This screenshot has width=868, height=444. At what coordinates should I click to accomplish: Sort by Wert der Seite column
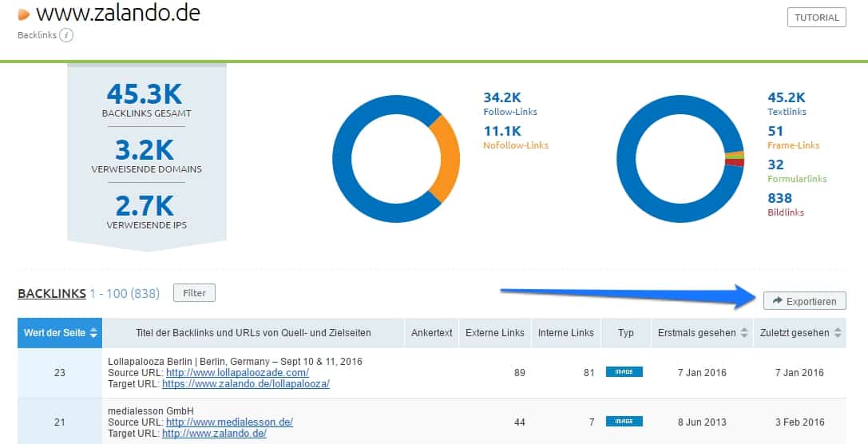60,333
